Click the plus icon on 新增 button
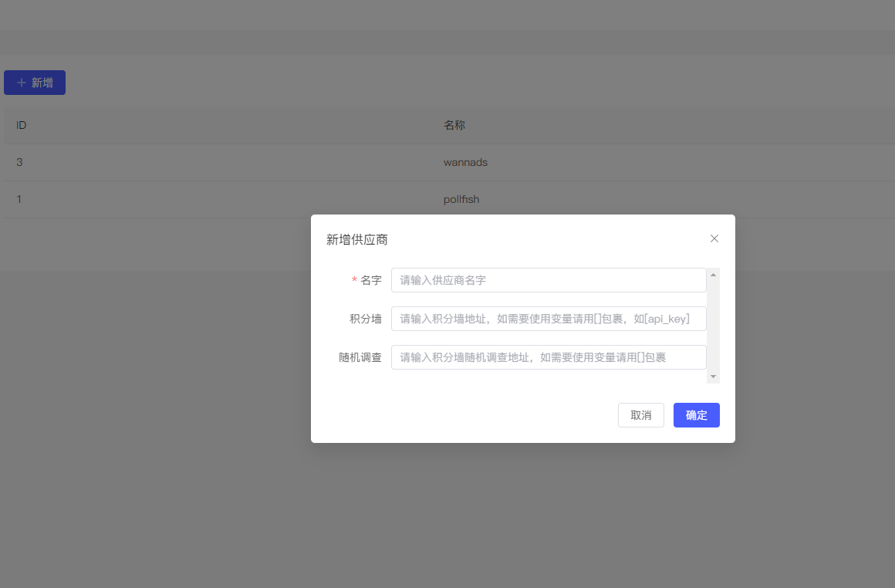The image size is (895, 588). (x=22, y=83)
